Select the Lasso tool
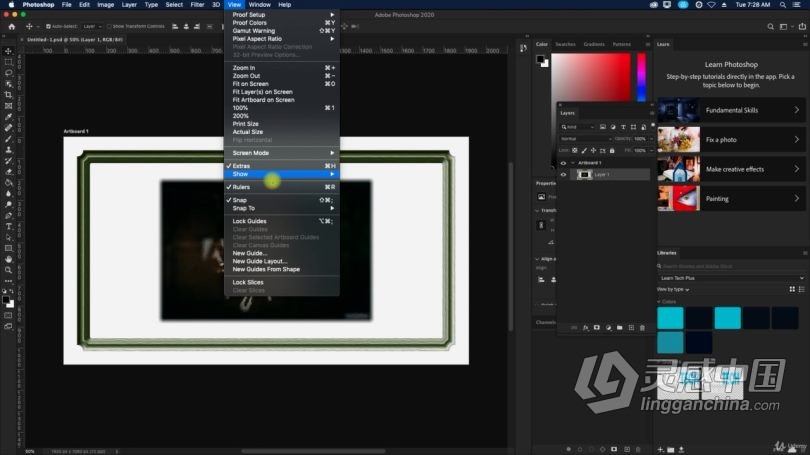Image resolution: width=810 pixels, height=455 pixels. click(x=8, y=73)
